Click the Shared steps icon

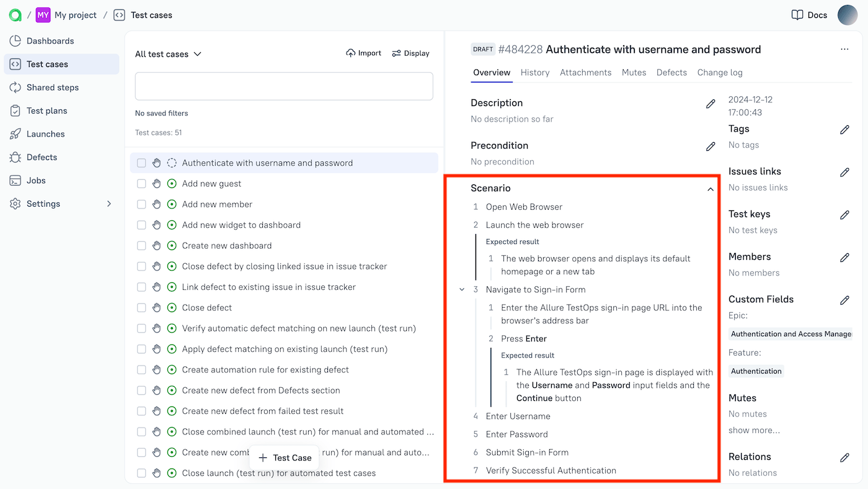pos(15,87)
